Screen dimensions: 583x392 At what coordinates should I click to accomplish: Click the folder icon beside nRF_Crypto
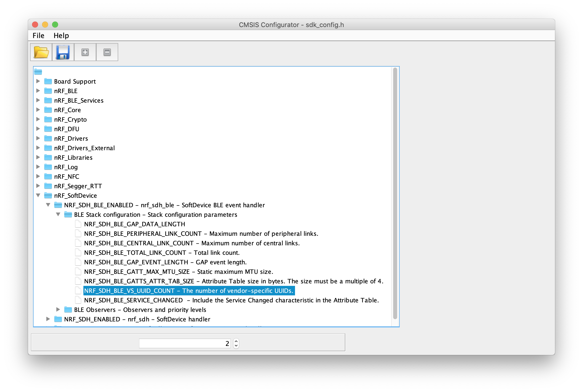48,119
